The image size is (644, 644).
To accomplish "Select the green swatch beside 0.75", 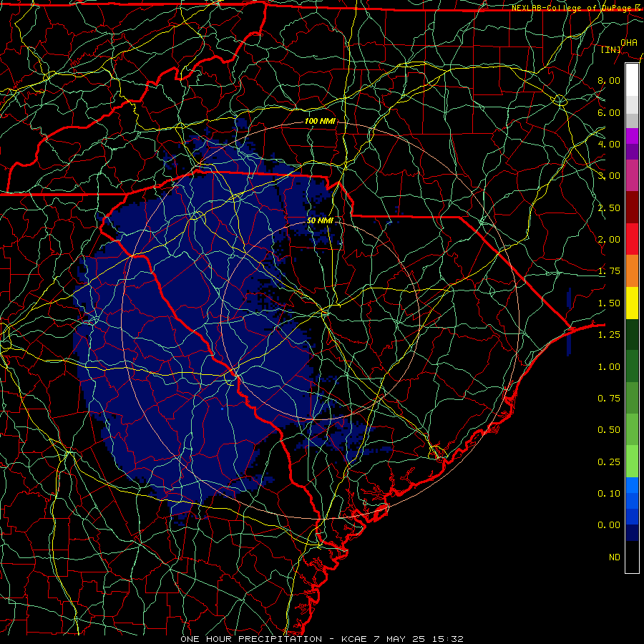I will click(x=632, y=398).
